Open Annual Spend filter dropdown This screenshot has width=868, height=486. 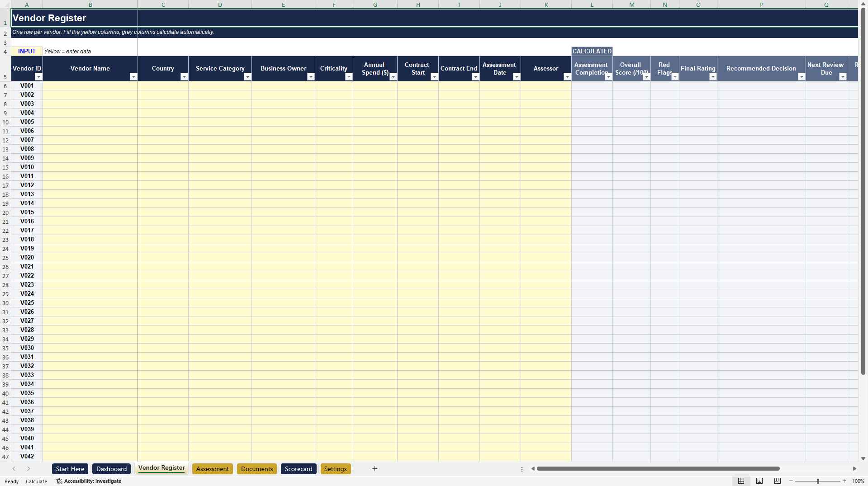393,77
